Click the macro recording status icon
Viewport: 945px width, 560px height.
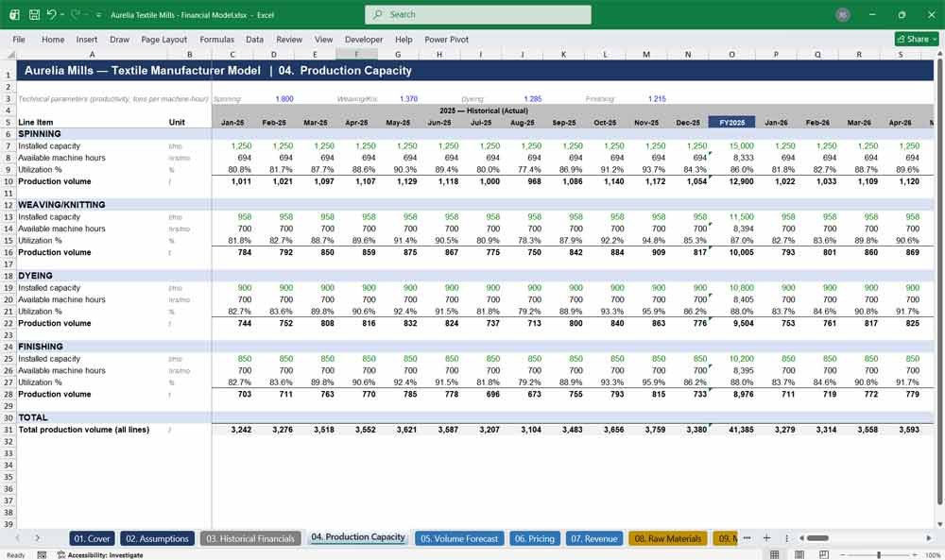click(x=42, y=555)
